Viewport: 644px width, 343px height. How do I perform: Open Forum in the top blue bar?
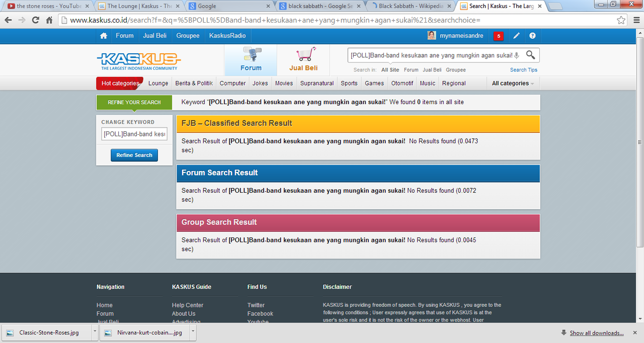point(125,36)
